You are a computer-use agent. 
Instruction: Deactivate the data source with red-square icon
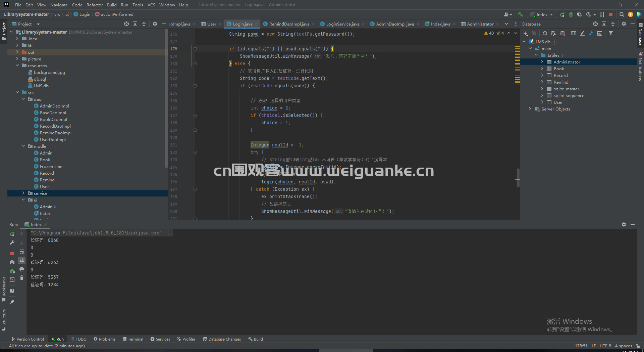pos(562,33)
